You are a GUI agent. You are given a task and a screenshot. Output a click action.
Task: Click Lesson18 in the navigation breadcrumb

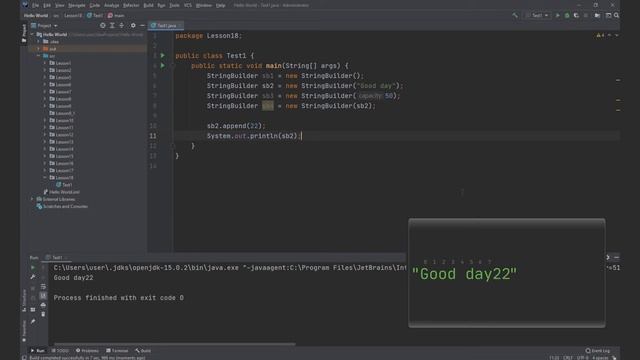click(73, 16)
